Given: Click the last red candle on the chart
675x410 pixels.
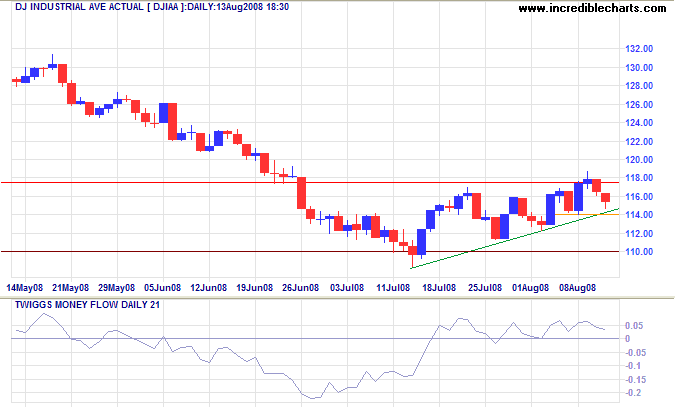Looking at the screenshot, I should [x=605, y=198].
